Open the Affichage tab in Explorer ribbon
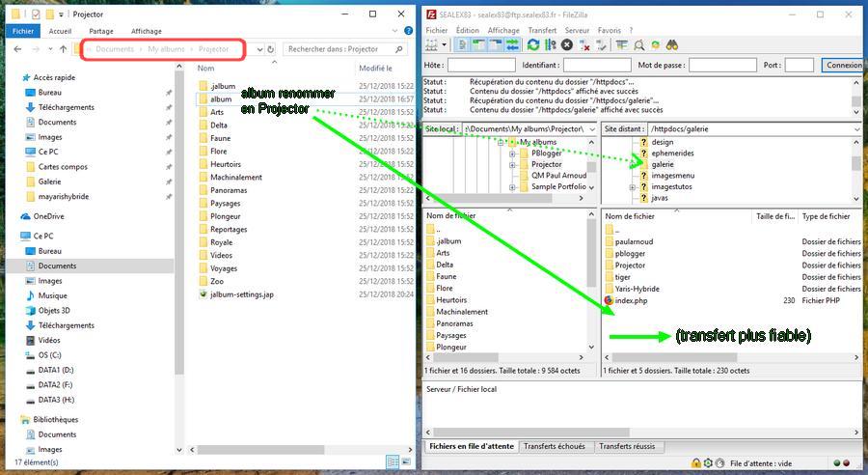Viewport: 868px width, 475px height. coord(147,31)
